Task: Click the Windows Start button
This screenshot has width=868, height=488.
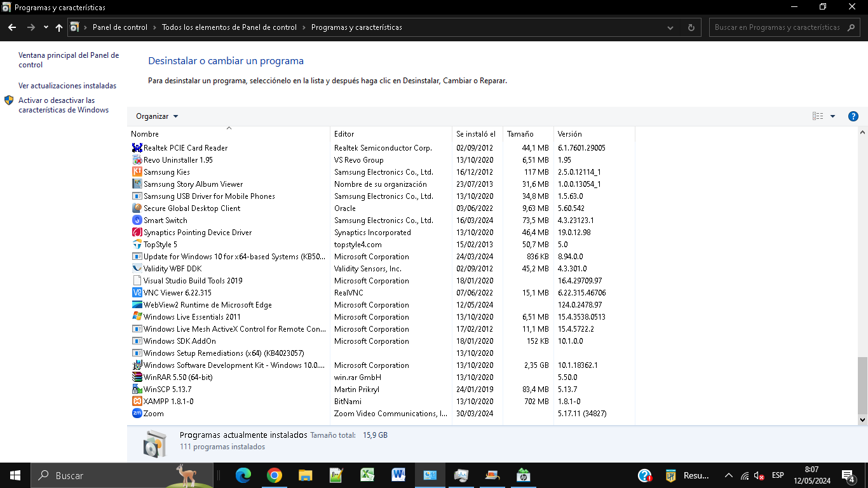Action: tap(15, 475)
